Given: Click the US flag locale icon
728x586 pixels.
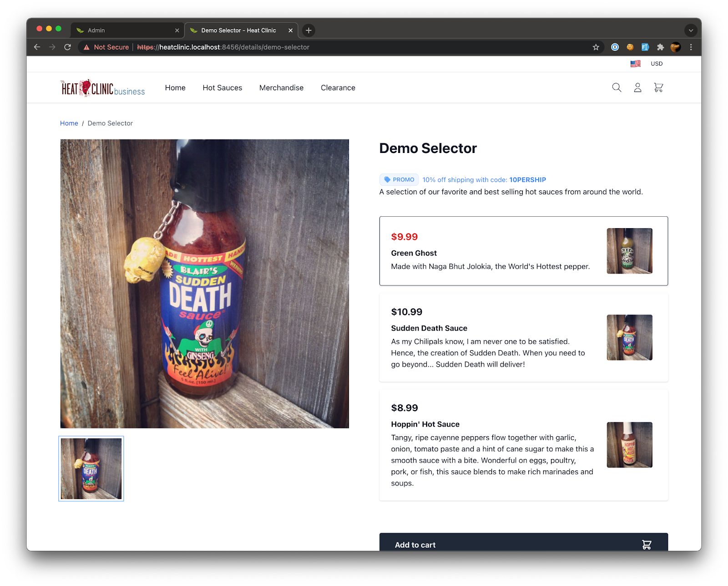Looking at the screenshot, I should click(x=635, y=64).
